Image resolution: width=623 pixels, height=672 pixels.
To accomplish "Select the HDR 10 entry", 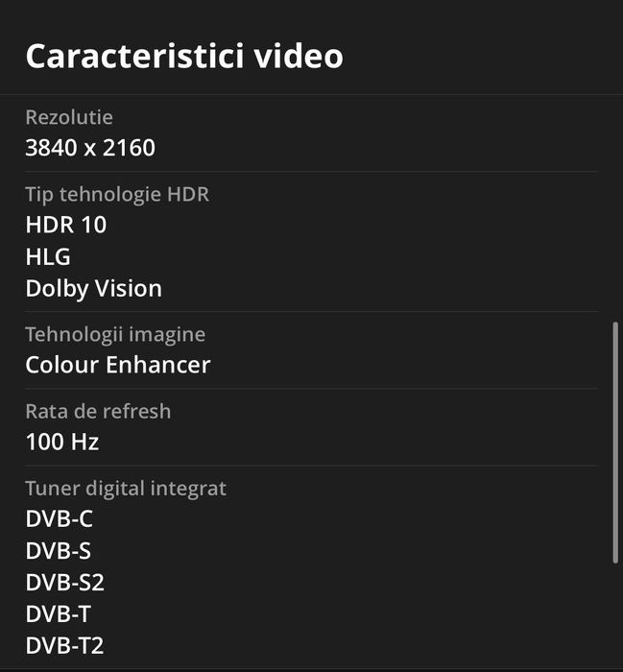I will 66,225.
